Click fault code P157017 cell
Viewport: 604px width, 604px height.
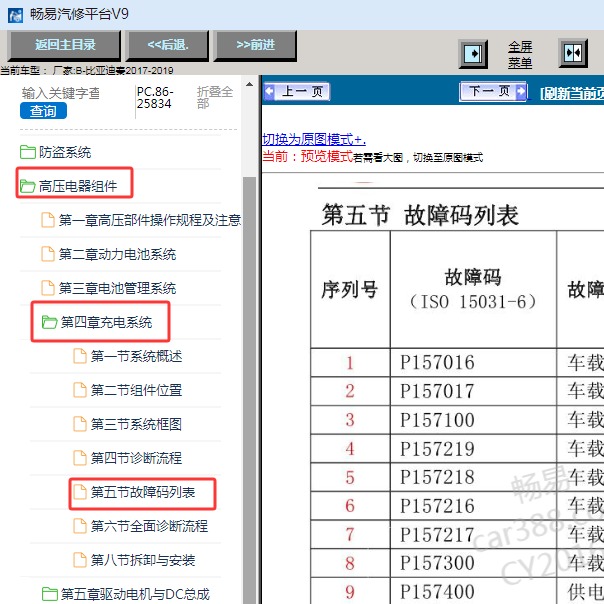473,391
